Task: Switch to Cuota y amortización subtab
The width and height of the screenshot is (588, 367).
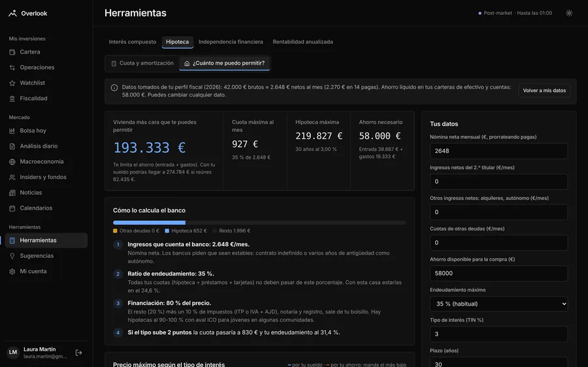Action: coord(142,63)
